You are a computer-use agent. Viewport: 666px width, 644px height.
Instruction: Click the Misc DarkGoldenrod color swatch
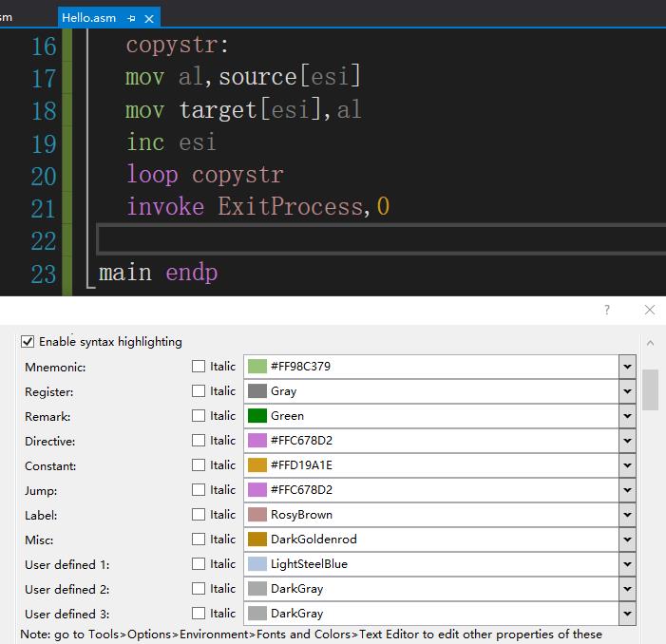pyautogui.click(x=257, y=539)
